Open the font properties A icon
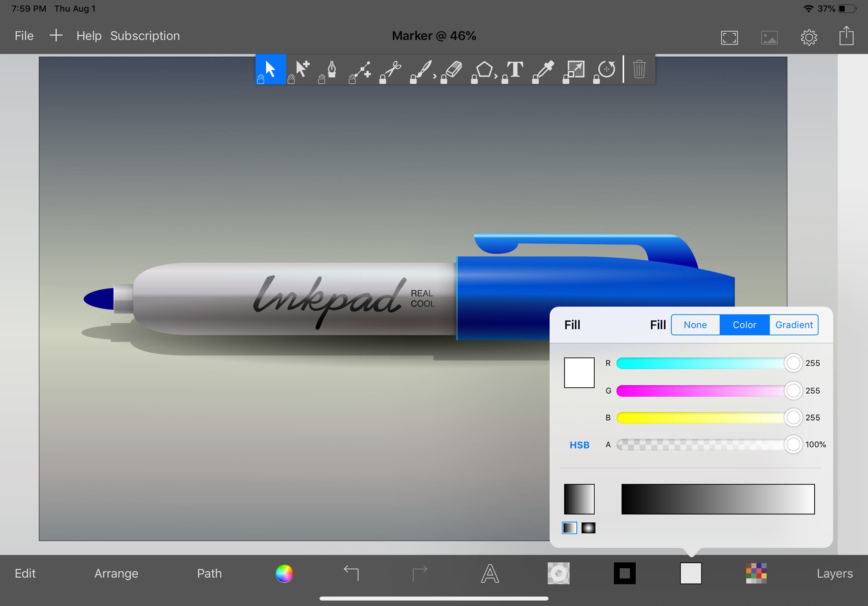This screenshot has height=606, width=868. (x=490, y=573)
